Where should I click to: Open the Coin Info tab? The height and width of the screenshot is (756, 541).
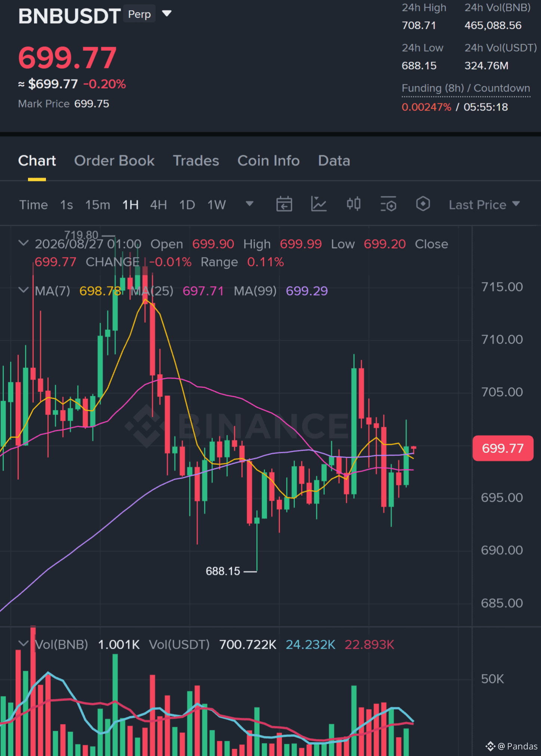[x=269, y=161]
